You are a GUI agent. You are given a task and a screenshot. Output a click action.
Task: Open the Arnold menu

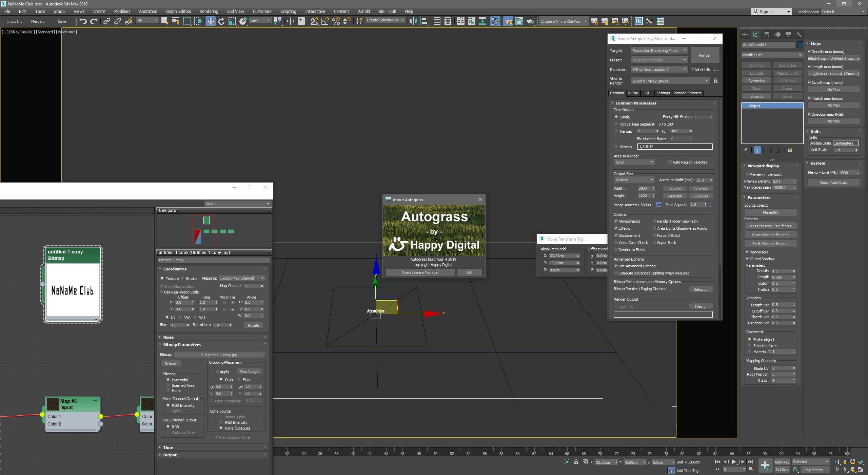click(x=364, y=11)
